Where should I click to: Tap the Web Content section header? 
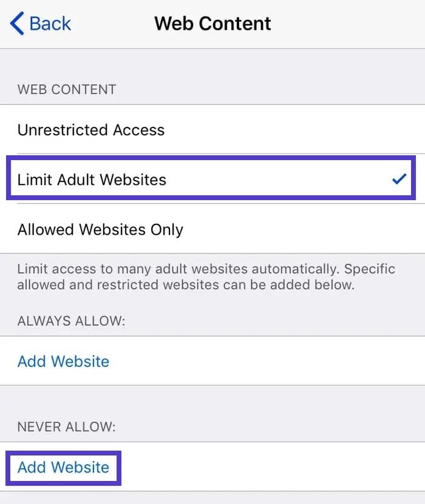pyautogui.click(x=66, y=89)
